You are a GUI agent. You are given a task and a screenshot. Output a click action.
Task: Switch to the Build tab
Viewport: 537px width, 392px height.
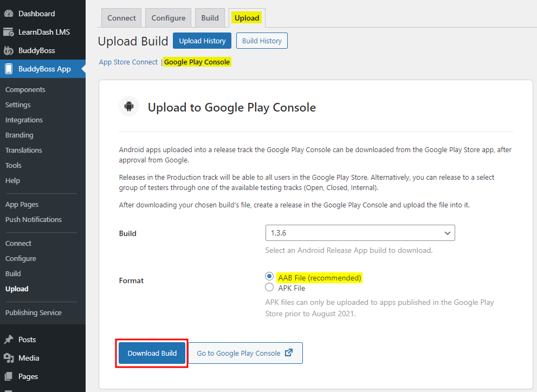[x=210, y=18]
